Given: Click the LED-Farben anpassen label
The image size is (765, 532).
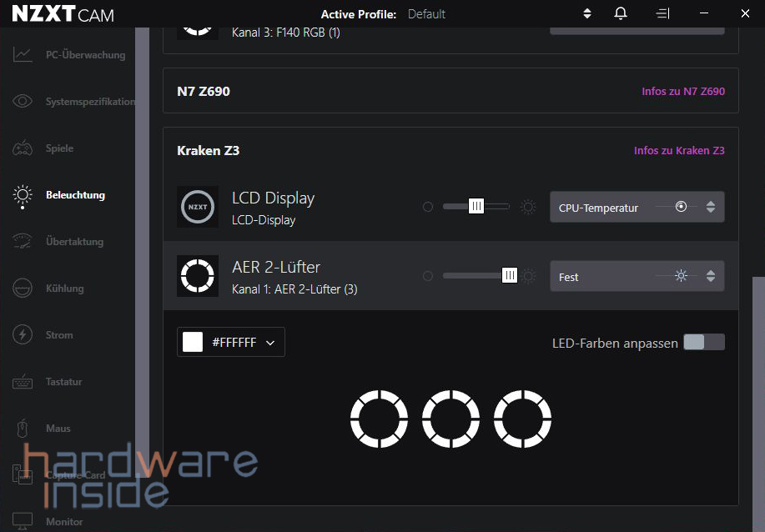Looking at the screenshot, I should pos(615,344).
